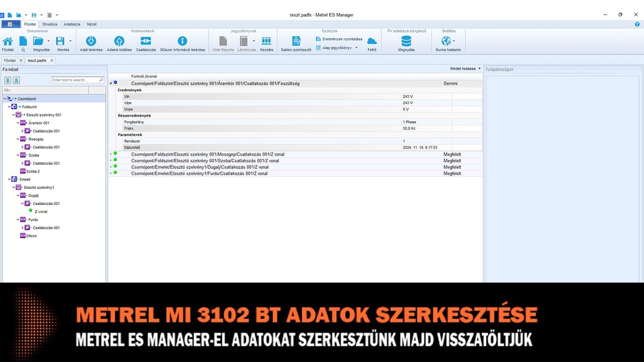Click quick access new document icon
The height and width of the screenshot is (362, 644).
[10, 15]
